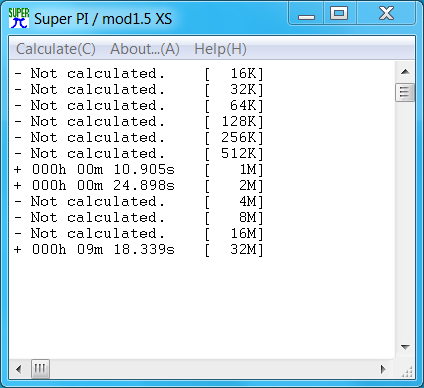
Task: Select the 16K Not calculated row
Action: [x=139, y=73]
